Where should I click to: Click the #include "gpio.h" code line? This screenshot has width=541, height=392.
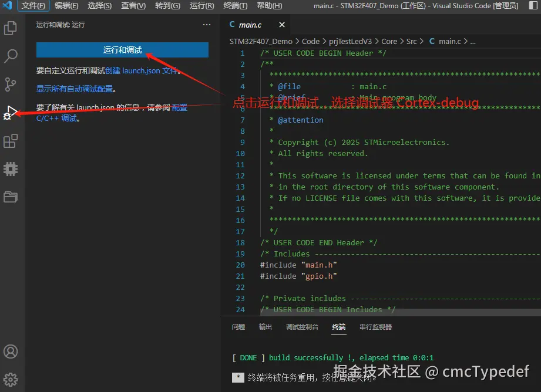[298, 276]
